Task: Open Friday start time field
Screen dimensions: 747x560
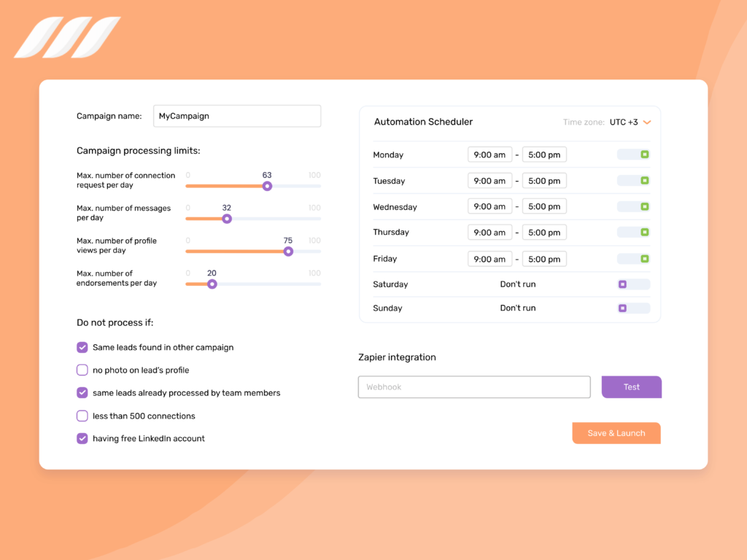Action: 489,259
